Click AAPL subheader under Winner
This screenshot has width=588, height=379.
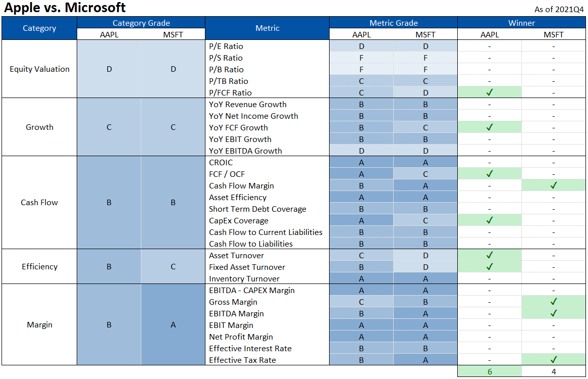click(490, 34)
